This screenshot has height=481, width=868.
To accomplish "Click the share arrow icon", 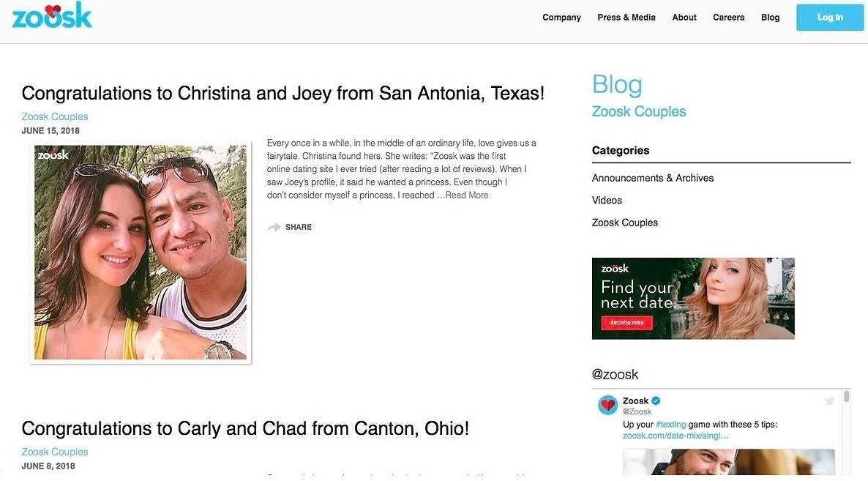I will 274,227.
